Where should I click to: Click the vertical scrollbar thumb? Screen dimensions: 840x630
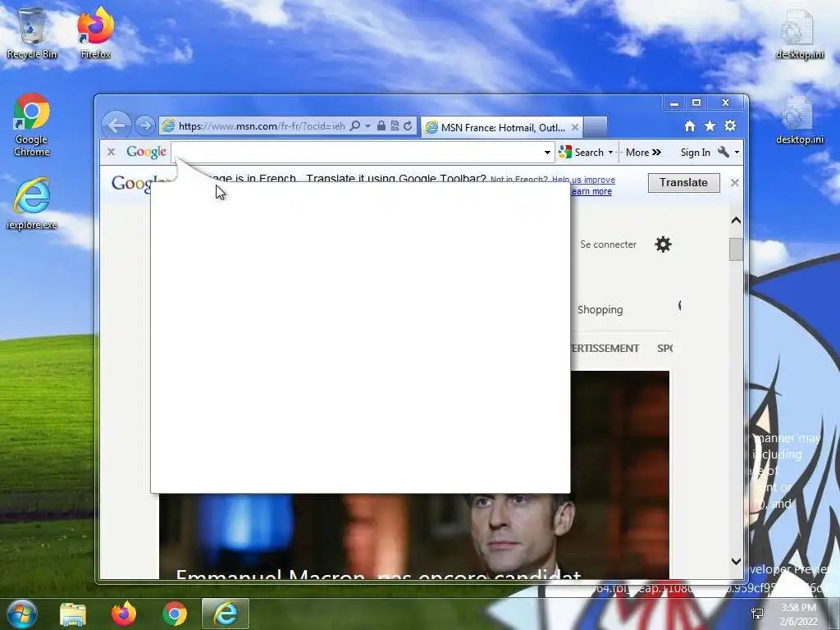tap(736, 249)
